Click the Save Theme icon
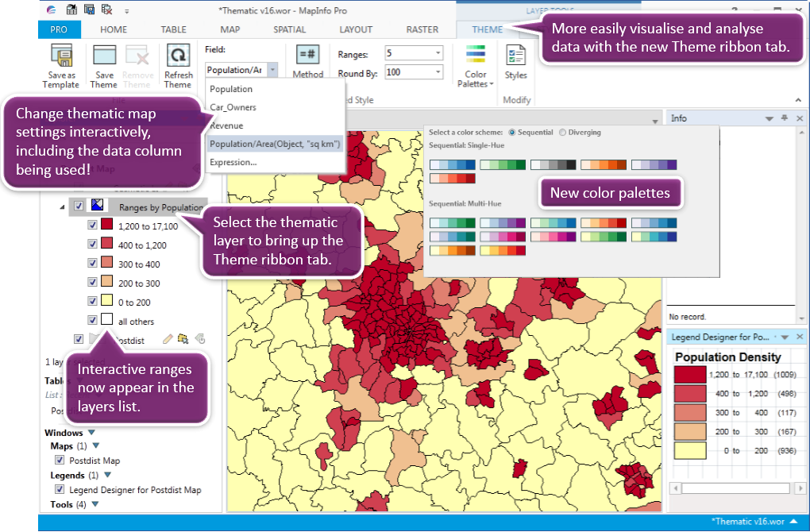The height and width of the screenshot is (532, 810). pyautogui.click(x=104, y=56)
